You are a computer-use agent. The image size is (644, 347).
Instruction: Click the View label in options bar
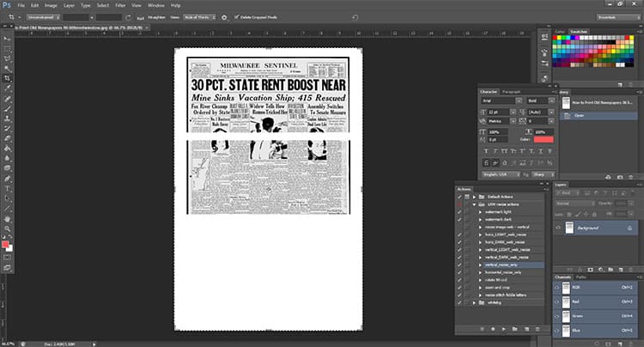tap(174, 17)
